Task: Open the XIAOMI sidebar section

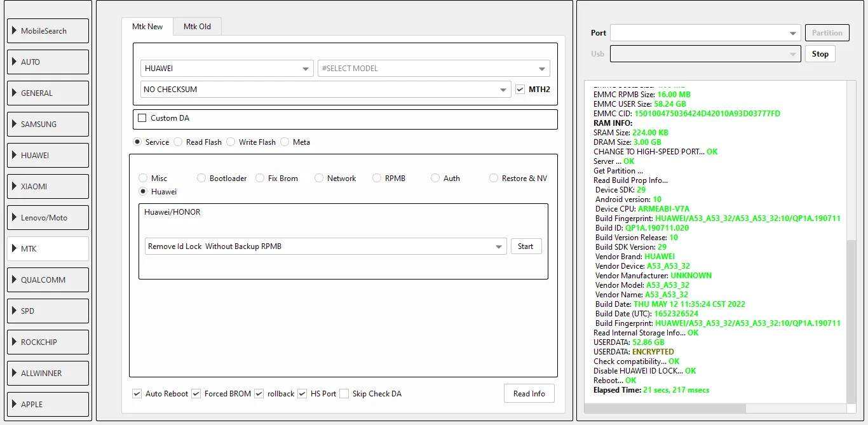Action: click(48, 187)
